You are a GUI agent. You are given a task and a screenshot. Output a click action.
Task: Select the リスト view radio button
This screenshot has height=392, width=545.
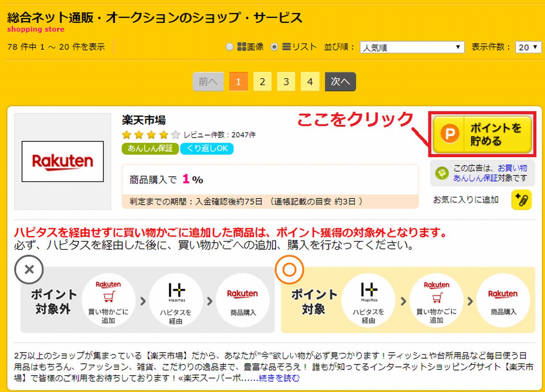[274, 47]
